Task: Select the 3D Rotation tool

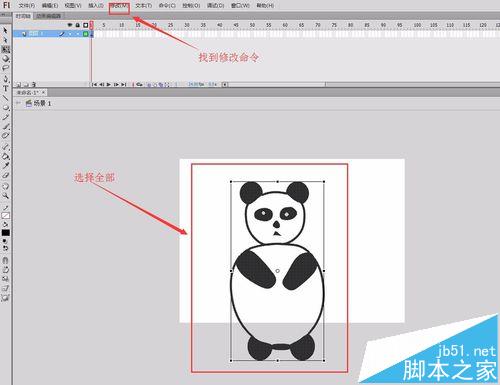Action: pos(5,59)
